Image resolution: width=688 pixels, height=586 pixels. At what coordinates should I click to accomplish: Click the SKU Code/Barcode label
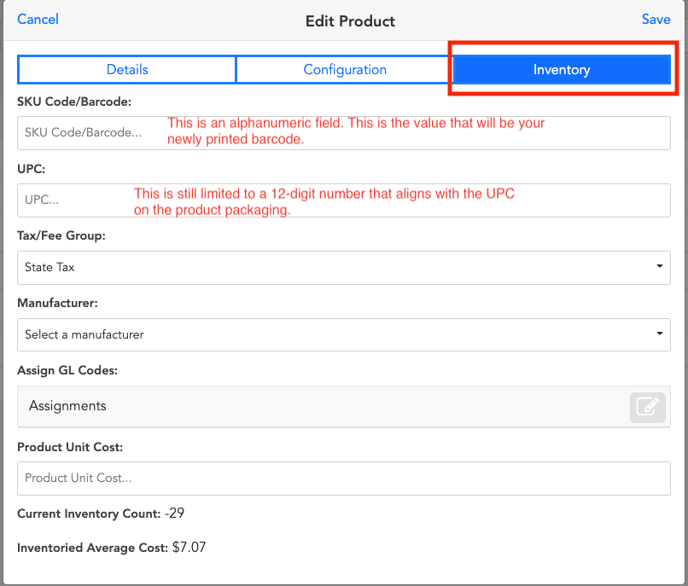pos(74,102)
